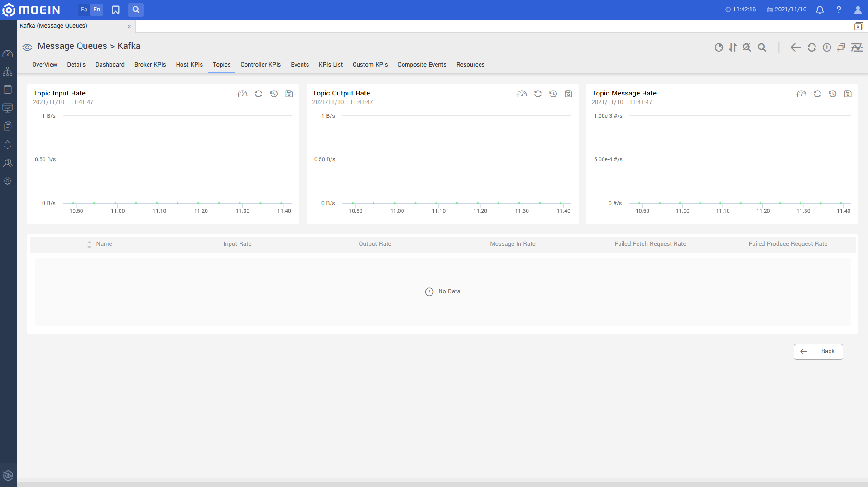Image resolution: width=868 pixels, height=487 pixels.
Task: Click Failed Fetch Request Rate header
Action: 650,244
